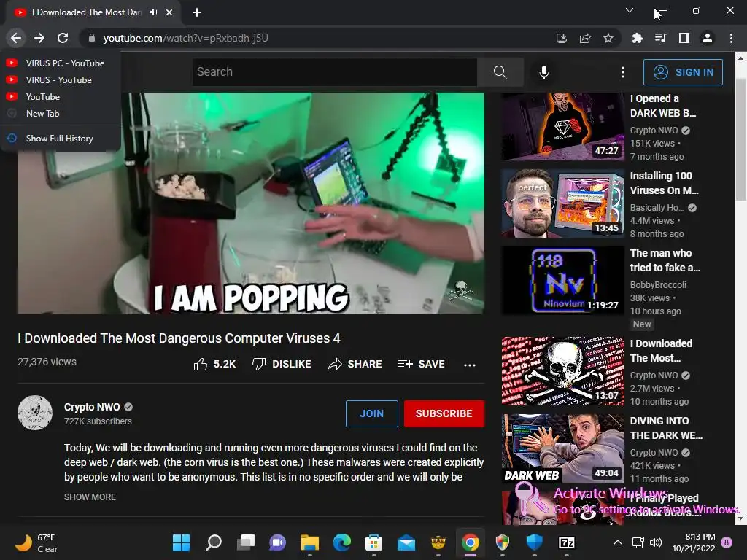
Task: Select the 'New Tab' history entry
Action: (x=61, y=113)
